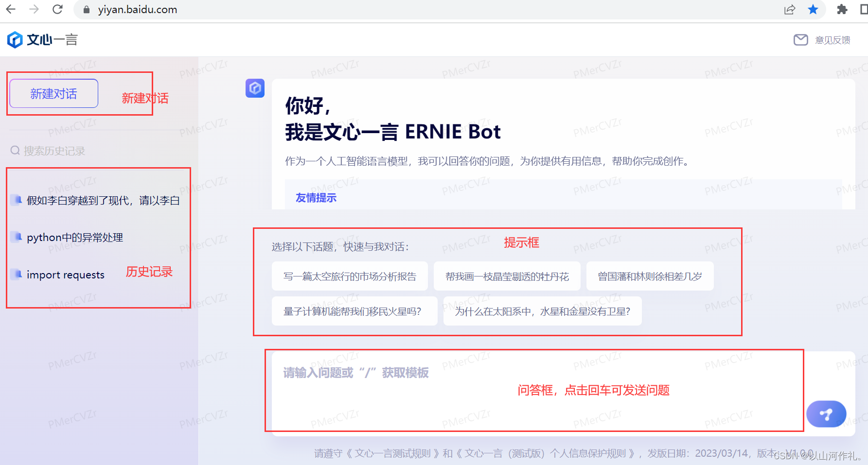This screenshot has width=868, height=465.
Task: Click the search magnifier icon
Action: click(15, 151)
